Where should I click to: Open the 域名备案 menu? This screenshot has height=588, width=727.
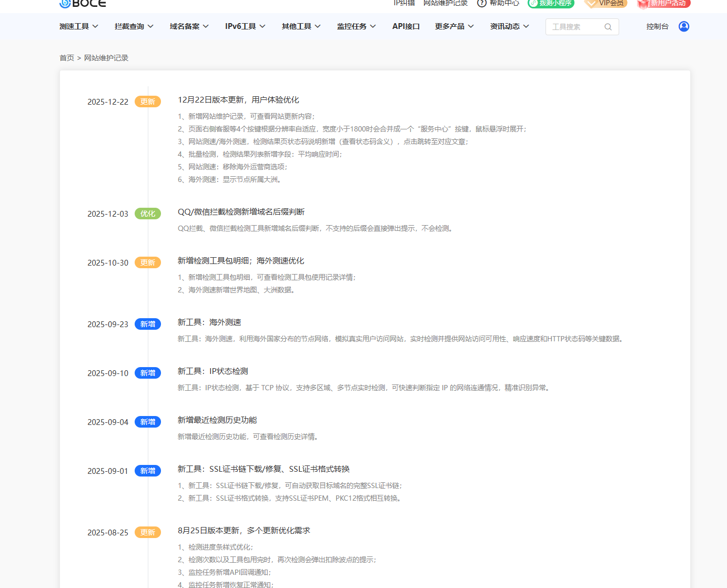pyautogui.click(x=189, y=26)
